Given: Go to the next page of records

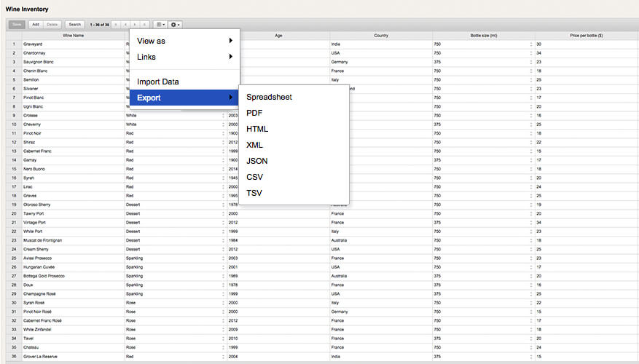Looking at the screenshot, I should [x=135, y=25].
